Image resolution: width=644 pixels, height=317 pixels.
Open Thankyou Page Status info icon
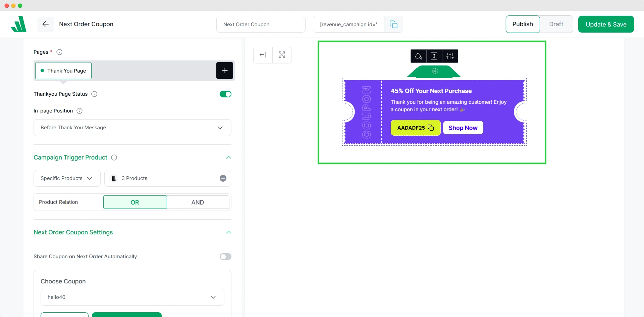point(94,94)
